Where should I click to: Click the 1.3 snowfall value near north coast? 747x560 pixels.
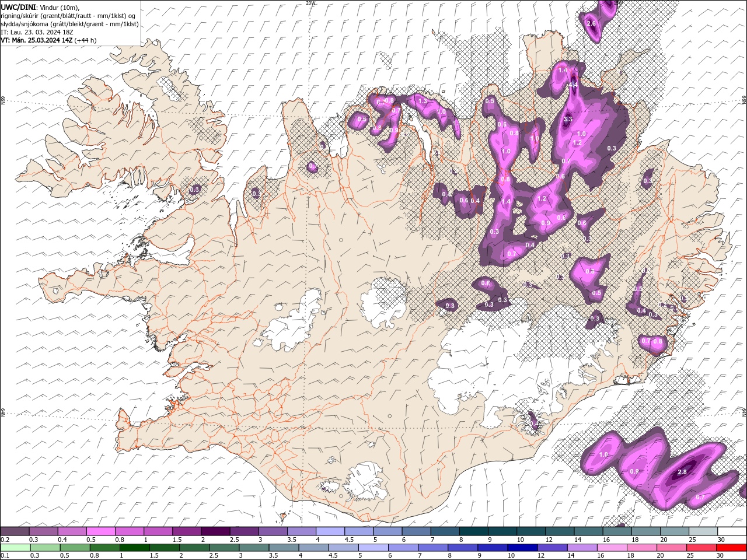[423, 101]
